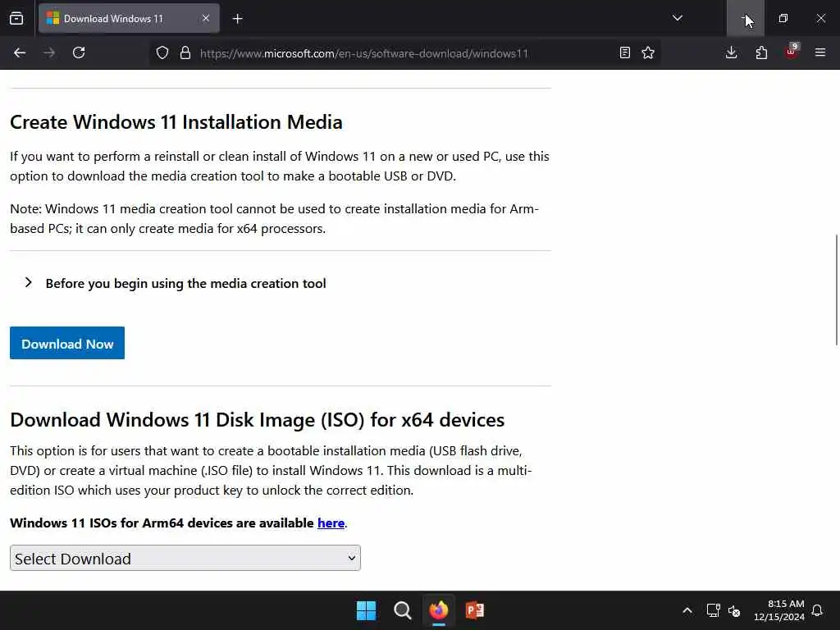Open PowerPoint from the taskbar
This screenshot has width=840, height=630.
475,610
